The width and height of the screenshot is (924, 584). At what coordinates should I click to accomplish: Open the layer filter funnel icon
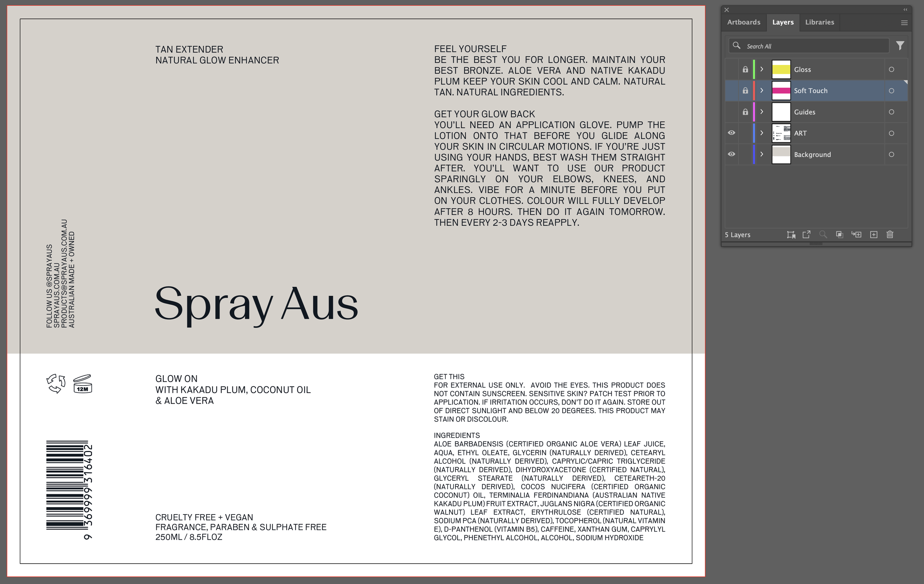pyautogui.click(x=900, y=46)
